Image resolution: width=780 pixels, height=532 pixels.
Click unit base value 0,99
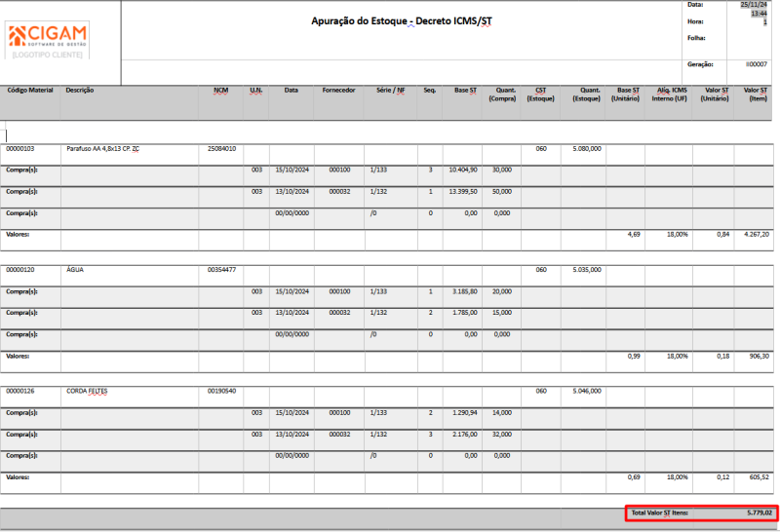click(x=634, y=356)
